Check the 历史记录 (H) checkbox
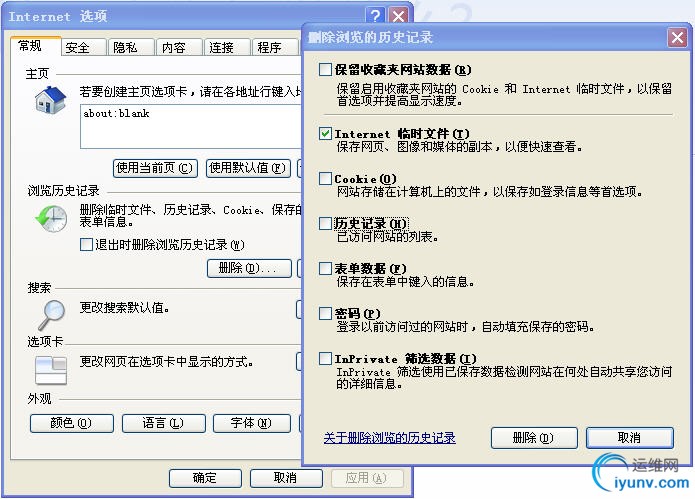This screenshot has height=499, width=695. [x=325, y=223]
